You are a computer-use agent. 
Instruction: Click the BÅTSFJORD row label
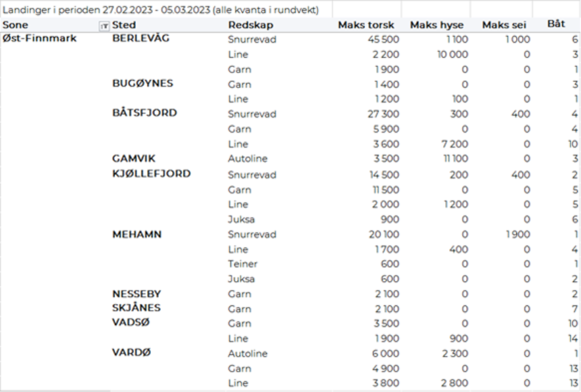144,113
